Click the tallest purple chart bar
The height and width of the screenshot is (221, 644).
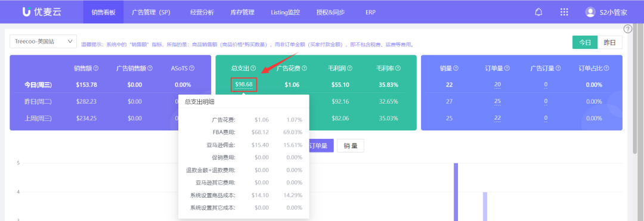[456, 192]
